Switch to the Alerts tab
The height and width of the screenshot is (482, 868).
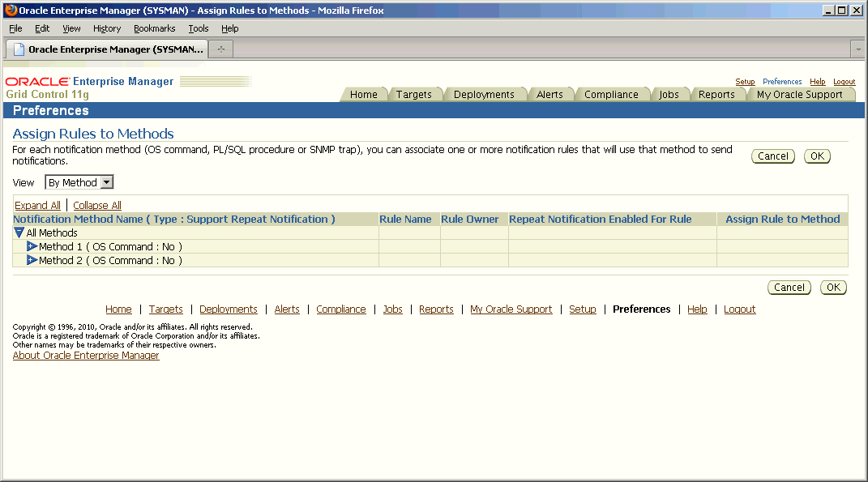pyautogui.click(x=549, y=95)
